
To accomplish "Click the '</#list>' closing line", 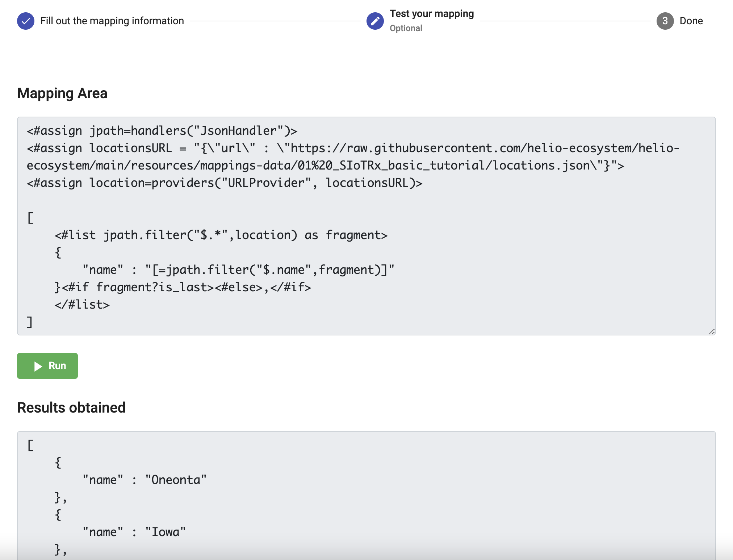I will click(x=82, y=305).
